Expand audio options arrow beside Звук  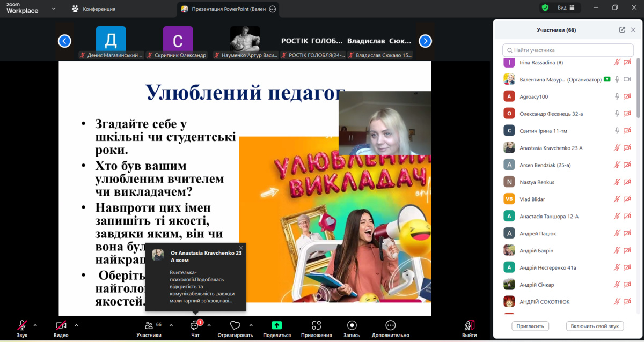pyautogui.click(x=35, y=325)
